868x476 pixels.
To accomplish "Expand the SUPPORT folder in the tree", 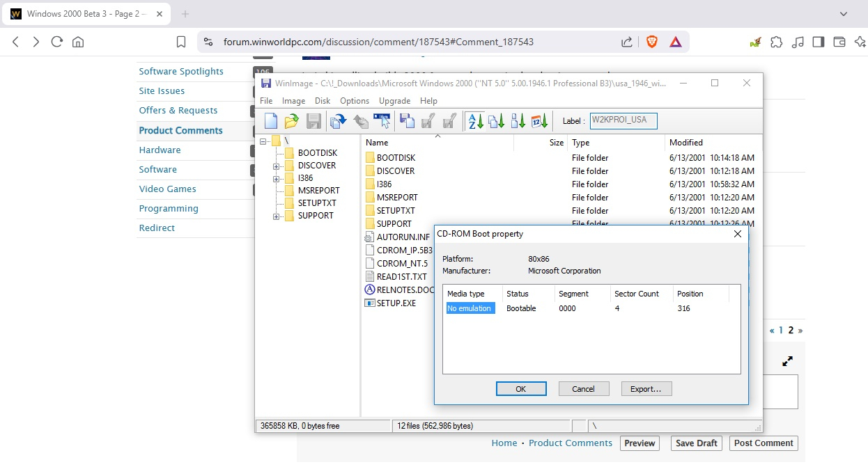I will (x=277, y=216).
